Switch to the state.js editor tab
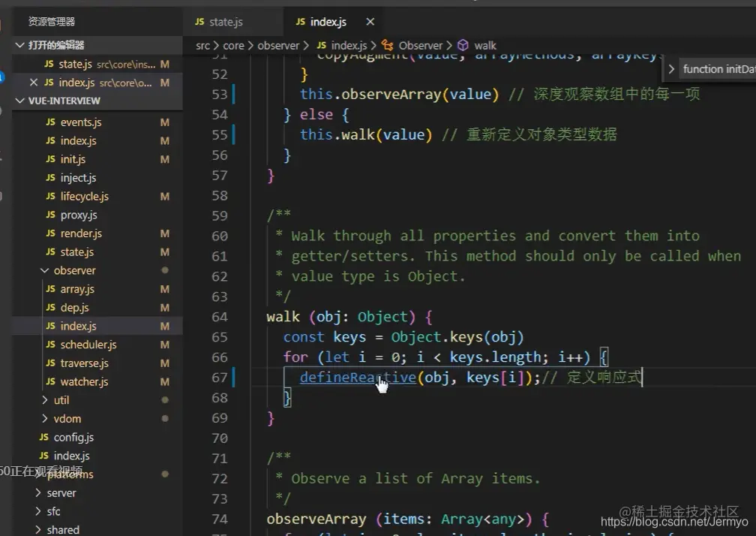The height and width of the screenshot is (536, 756). click(226, 22)
